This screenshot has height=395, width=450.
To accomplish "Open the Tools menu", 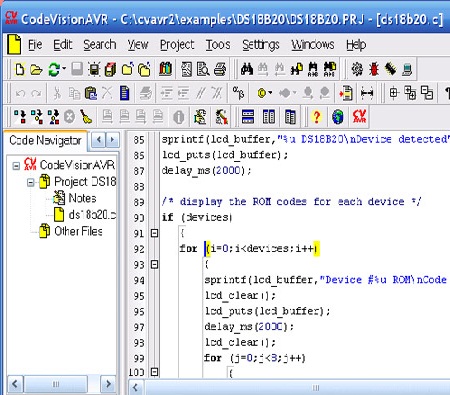I will (x=218, y=45).
